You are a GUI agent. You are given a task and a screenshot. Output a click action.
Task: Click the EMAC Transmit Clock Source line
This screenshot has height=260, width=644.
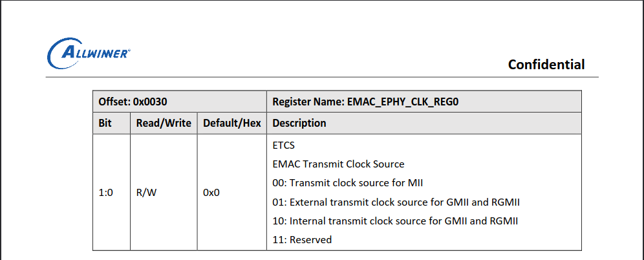(x=338, y=164)
